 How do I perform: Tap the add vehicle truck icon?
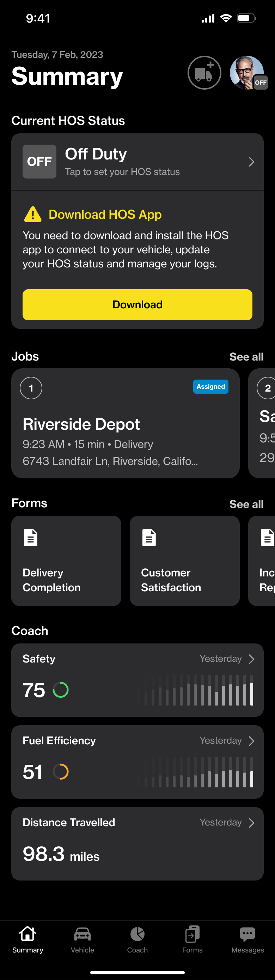pos(204,73)
